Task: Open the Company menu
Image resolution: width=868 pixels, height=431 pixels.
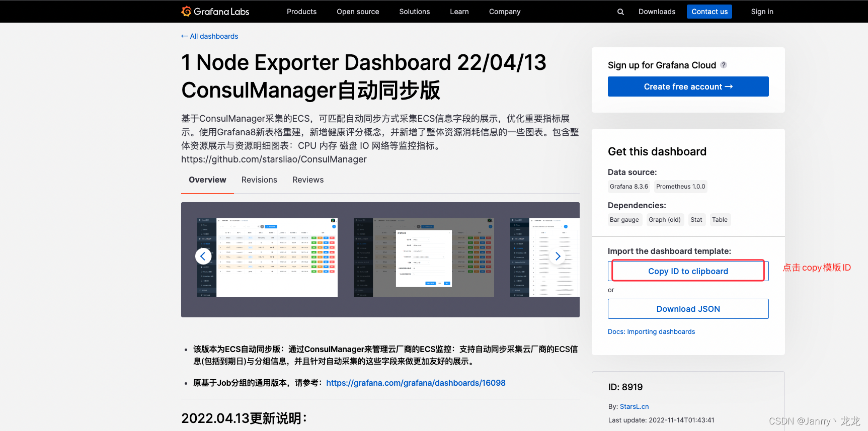Action: pos(505,12)
